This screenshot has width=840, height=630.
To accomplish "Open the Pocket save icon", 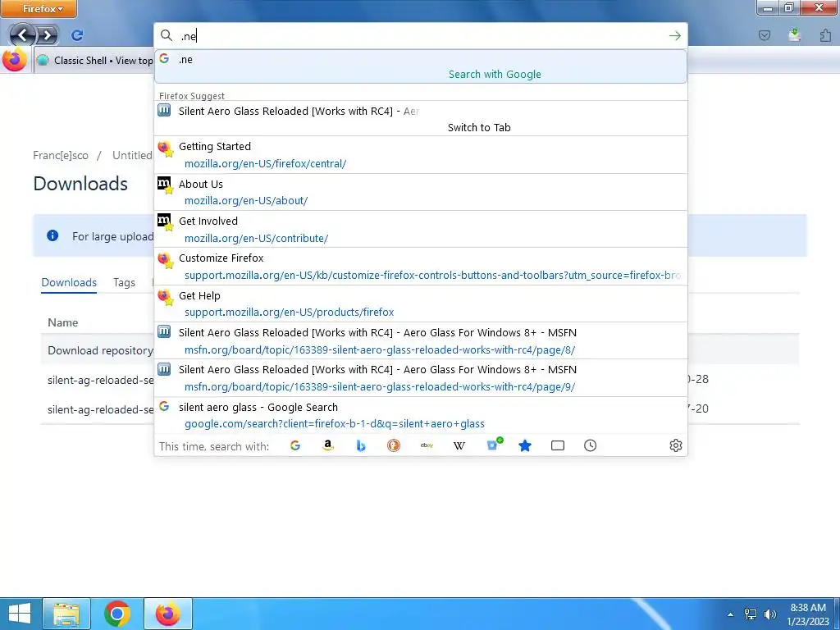I will (765, 35).
